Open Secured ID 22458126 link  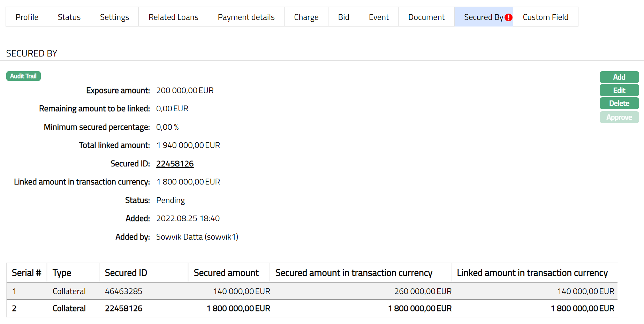coord(175,164)
